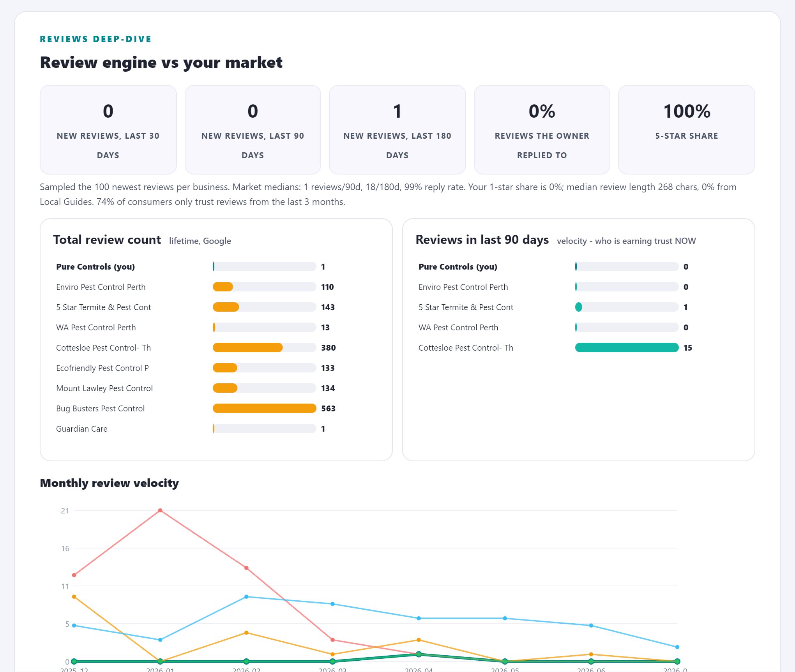Click the value 563 beside Bug Busters
This screenshot has height=672, width=795.
coord(328,409)
